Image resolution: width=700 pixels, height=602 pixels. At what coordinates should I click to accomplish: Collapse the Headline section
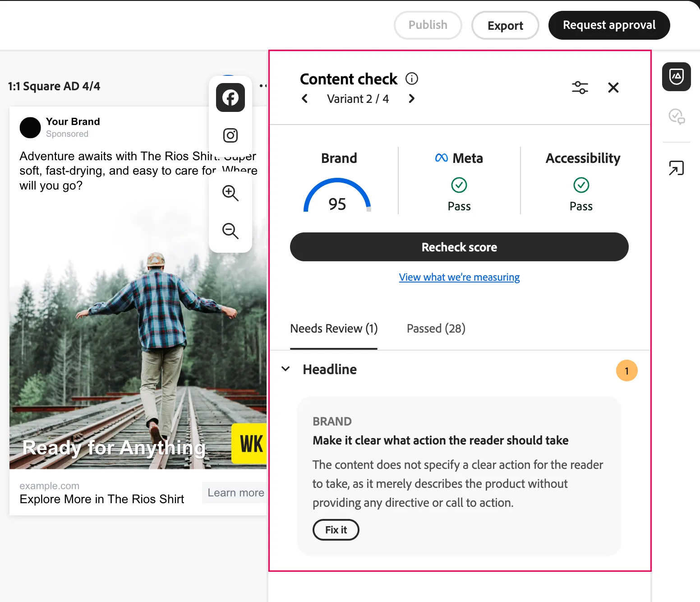pos(286,369)
